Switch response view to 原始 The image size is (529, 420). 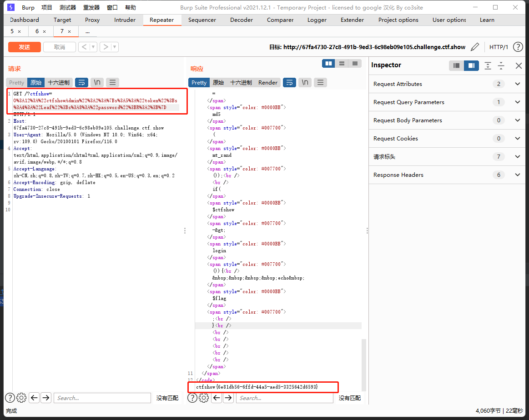[x=218, y=83]
